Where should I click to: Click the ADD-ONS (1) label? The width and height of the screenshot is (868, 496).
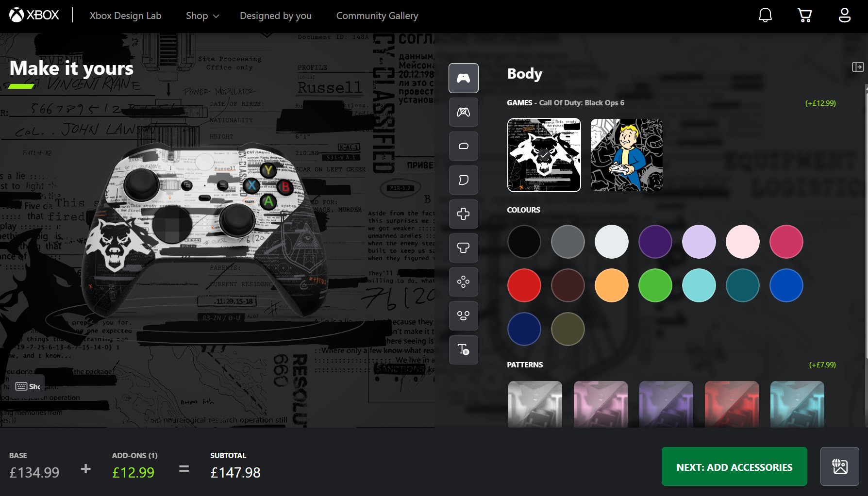pos(134,455)
